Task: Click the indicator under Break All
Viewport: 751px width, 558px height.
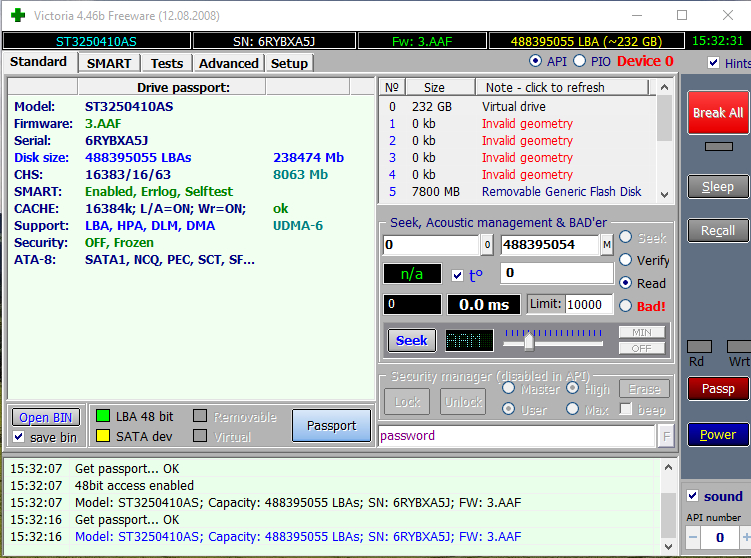Action: (x=718, y=147)
